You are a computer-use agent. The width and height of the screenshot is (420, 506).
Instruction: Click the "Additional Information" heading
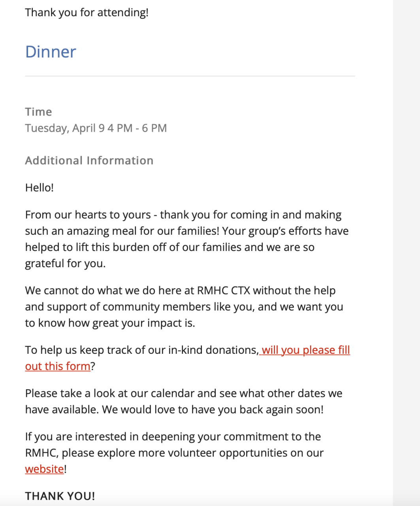(x=89, y=160)
